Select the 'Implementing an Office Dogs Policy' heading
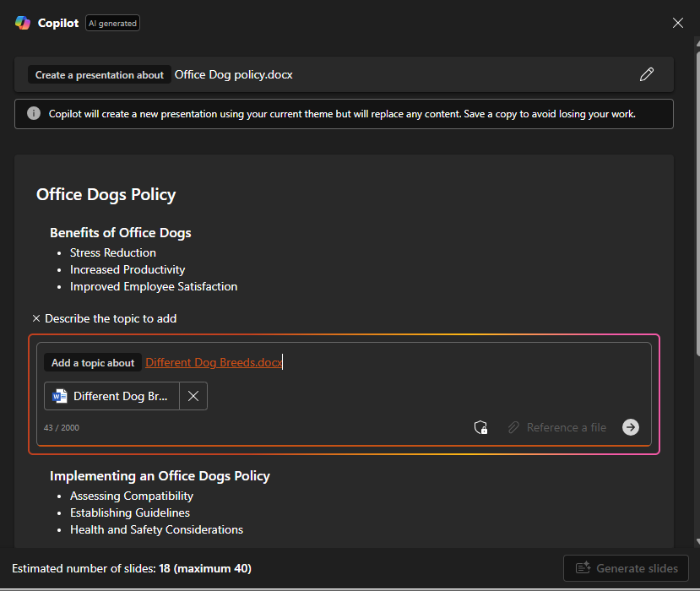 (x=160, y=475)
